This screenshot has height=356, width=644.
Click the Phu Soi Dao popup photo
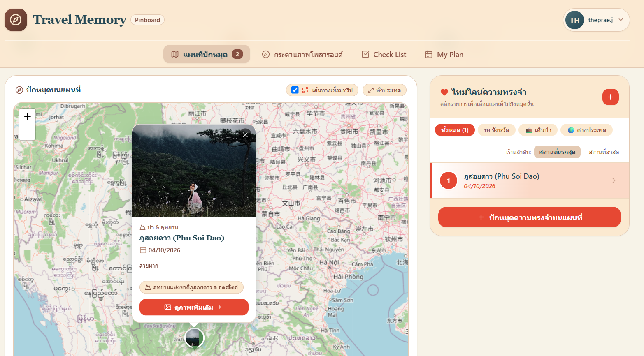click(194, 171)
